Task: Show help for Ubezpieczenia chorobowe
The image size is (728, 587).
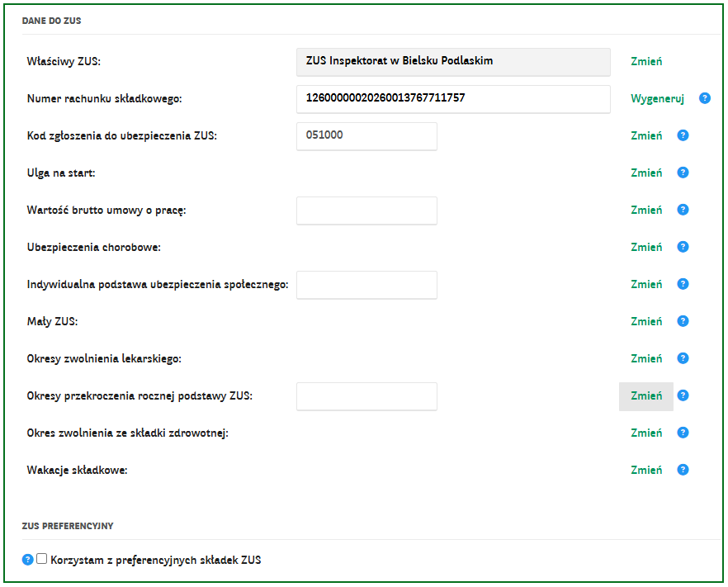Action: [x=683, y=247]
